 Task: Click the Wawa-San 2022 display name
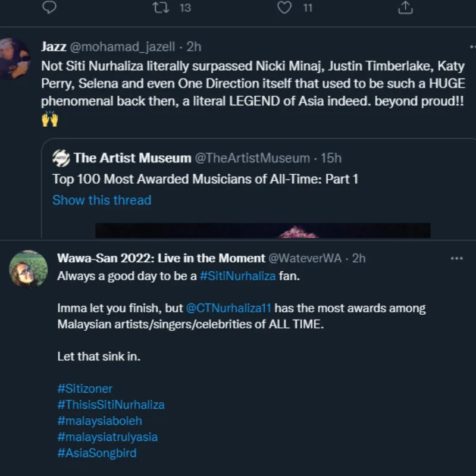pos(161,258)
